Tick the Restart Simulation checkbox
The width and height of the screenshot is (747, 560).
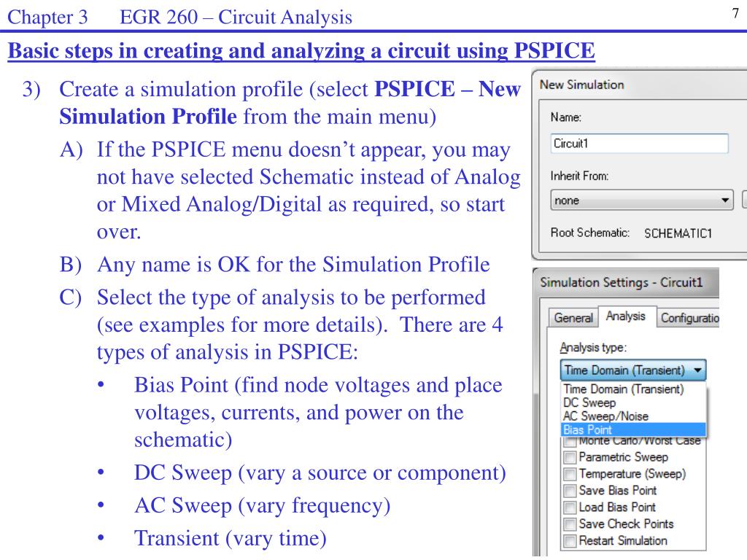tap(569, 541)
